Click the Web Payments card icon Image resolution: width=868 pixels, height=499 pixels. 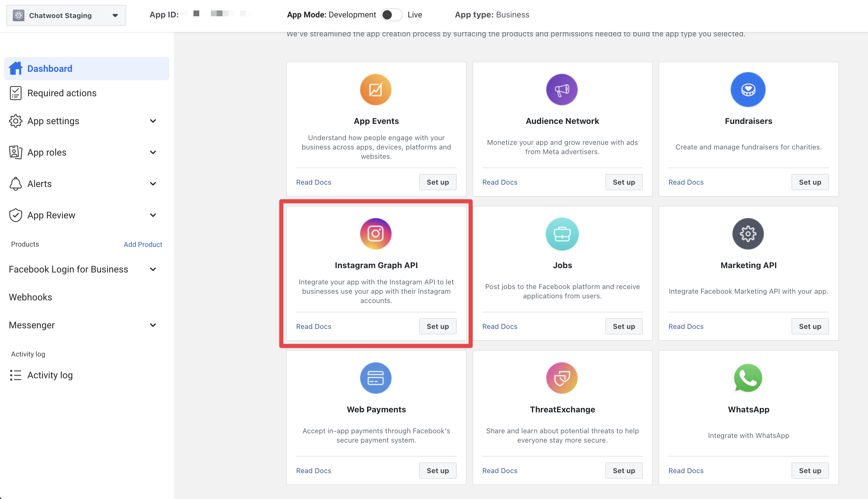(x=375, y=378)
